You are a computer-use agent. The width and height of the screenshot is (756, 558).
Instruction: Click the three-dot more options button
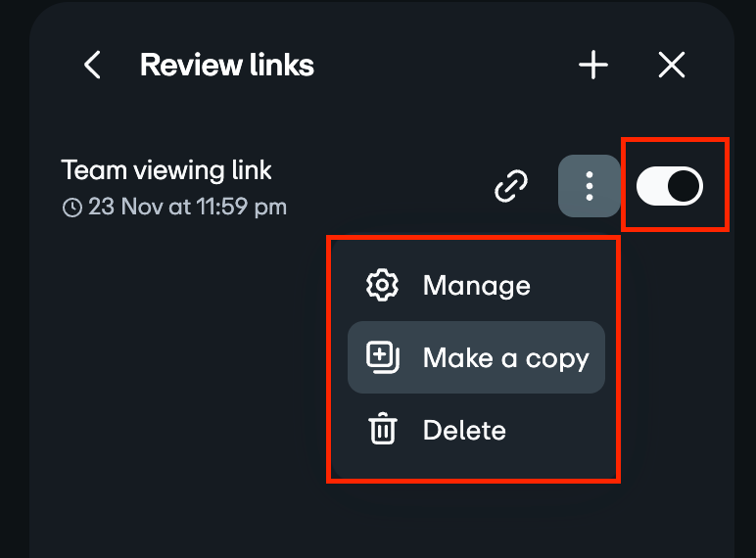coord(589,186)
